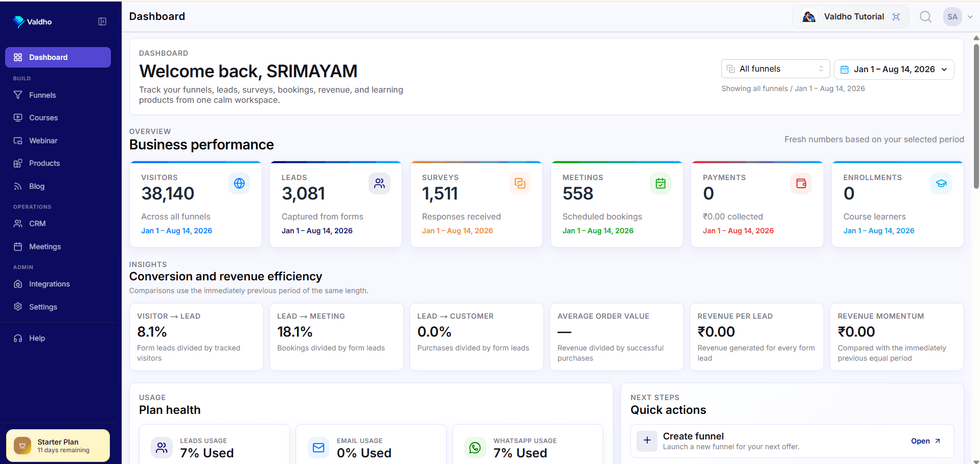The width and height of the screenshot is (980, 464).
Task: Click 'Welcome back, SRIMAYAM' heading
Action: [x=248, y=71]
